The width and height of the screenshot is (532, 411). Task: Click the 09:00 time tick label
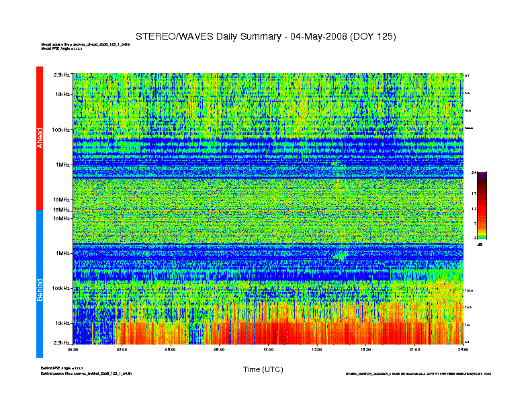(x=219, y=349)
